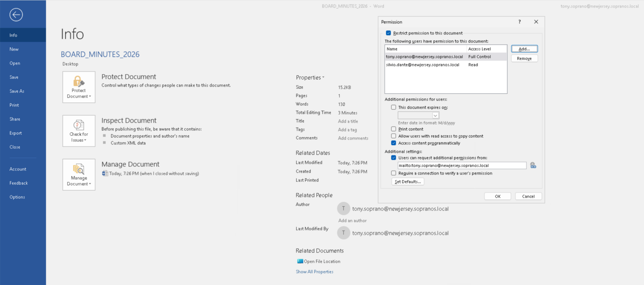The width and height of the screenshot is (644, 285).
Task: Allow users with read access to copy content
Action: tap(393, 136)
